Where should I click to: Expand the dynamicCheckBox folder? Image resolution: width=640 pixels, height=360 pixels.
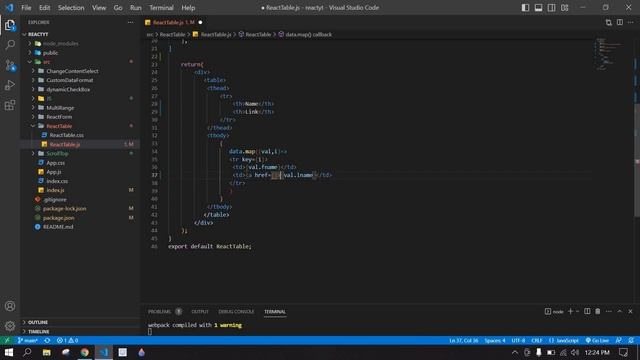click(x=68, y=89)
